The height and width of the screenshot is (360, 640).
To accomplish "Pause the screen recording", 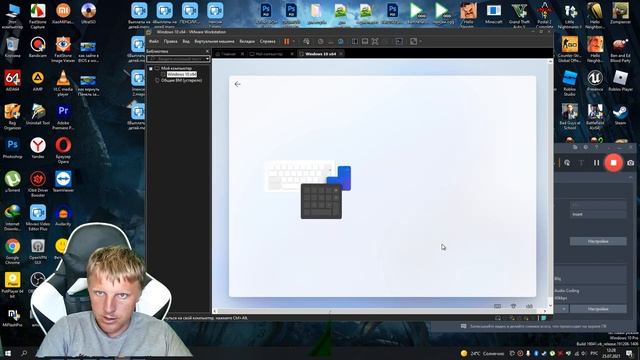I will [596, 163].
